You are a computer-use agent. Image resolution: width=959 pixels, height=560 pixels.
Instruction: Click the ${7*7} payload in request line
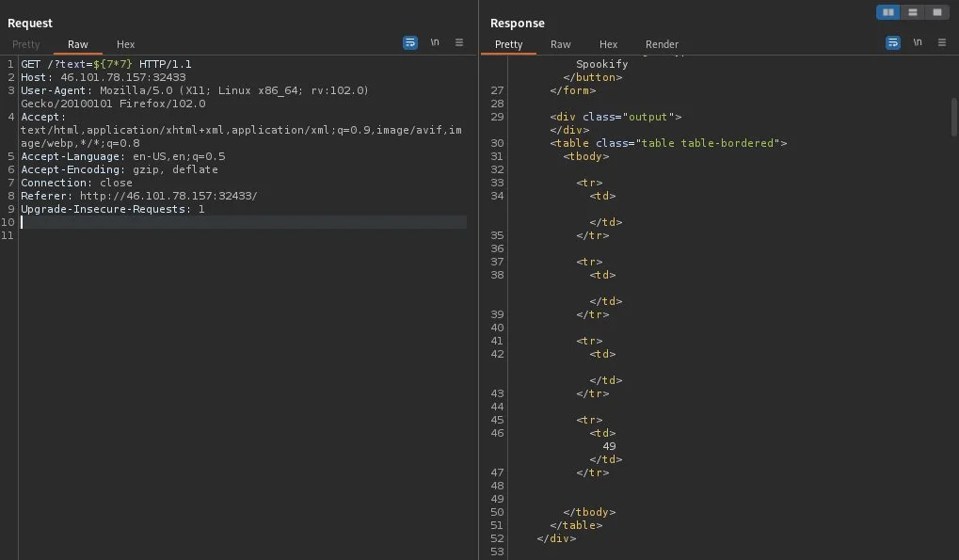click(113, 64)
